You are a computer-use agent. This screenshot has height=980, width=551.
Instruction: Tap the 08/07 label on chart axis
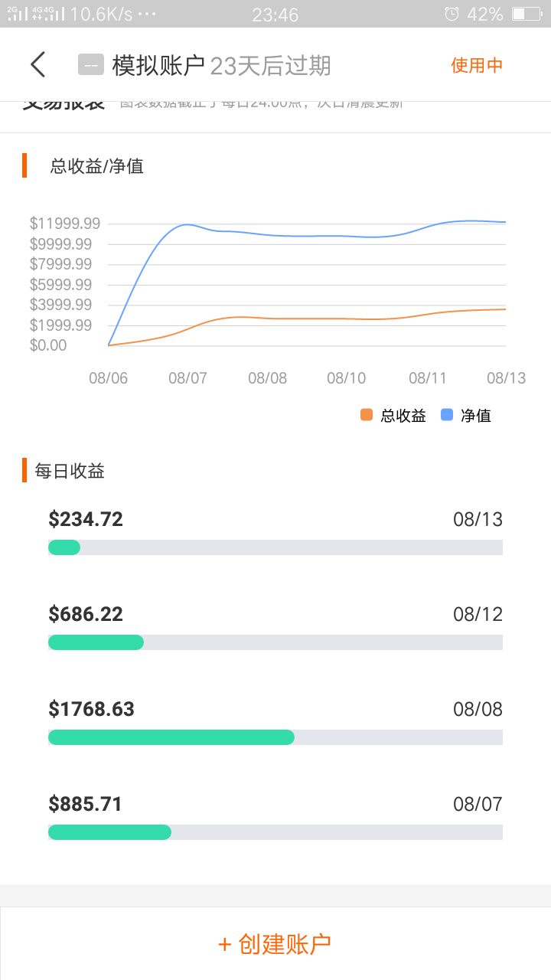(187, 378)
